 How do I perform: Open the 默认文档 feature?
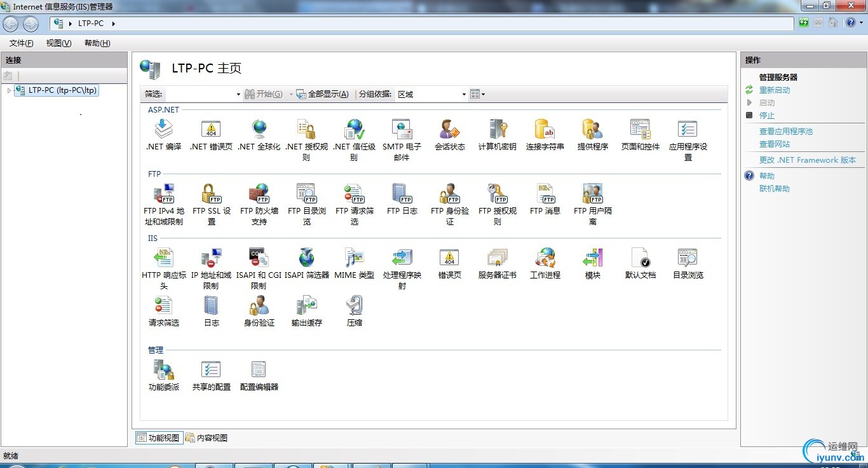point(640,264)
